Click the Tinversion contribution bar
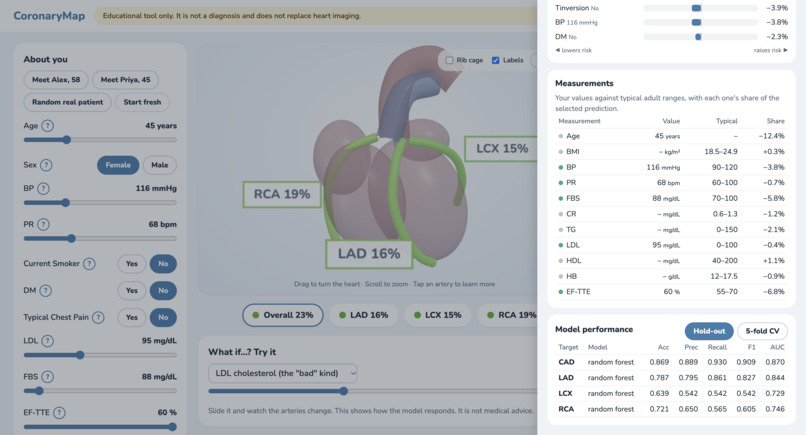Image resolution: width=806 pixels, height=435 pixels. 700,8
